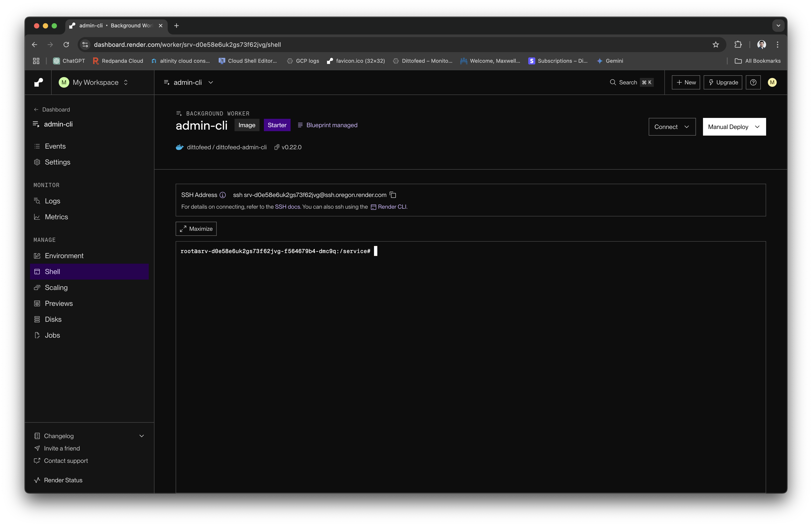Open GCP logs bookmark
The height and width of the screenshot is (526, 812).
[x=303, y=61]
